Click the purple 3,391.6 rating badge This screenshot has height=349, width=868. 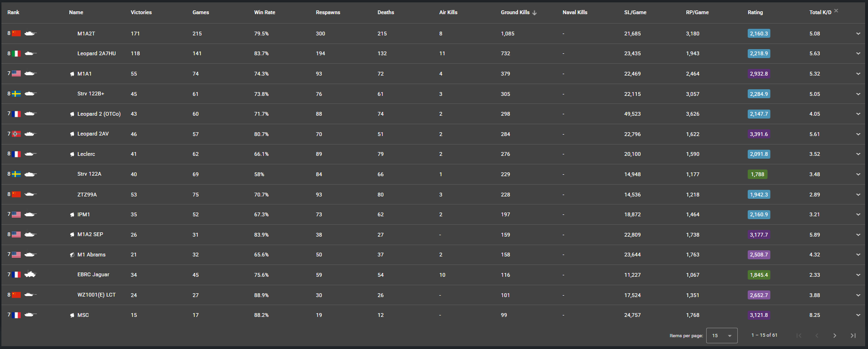(x=759, y=134)
